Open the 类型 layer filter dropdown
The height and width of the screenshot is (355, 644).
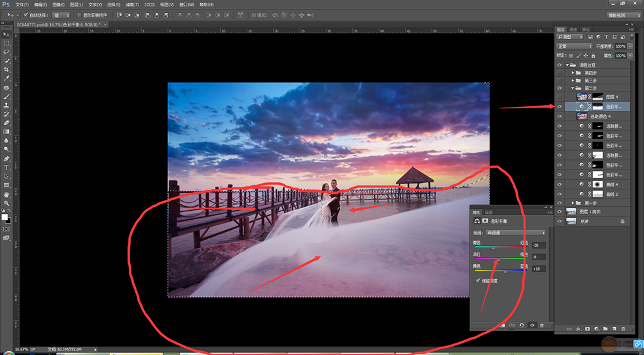tap(571, 37)
